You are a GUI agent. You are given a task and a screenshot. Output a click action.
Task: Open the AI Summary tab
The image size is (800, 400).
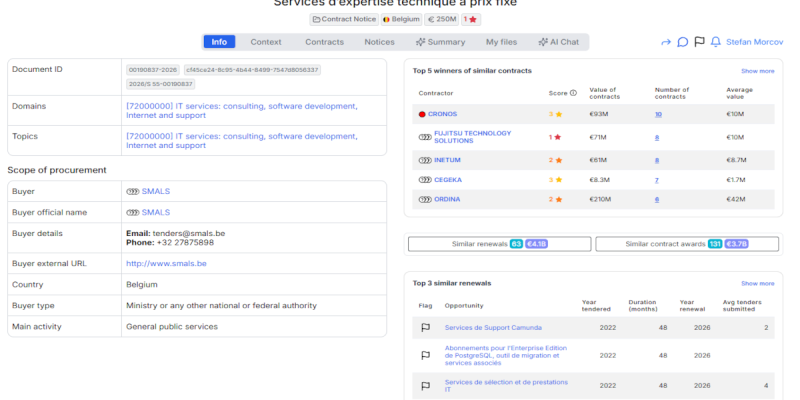(440, 42)
